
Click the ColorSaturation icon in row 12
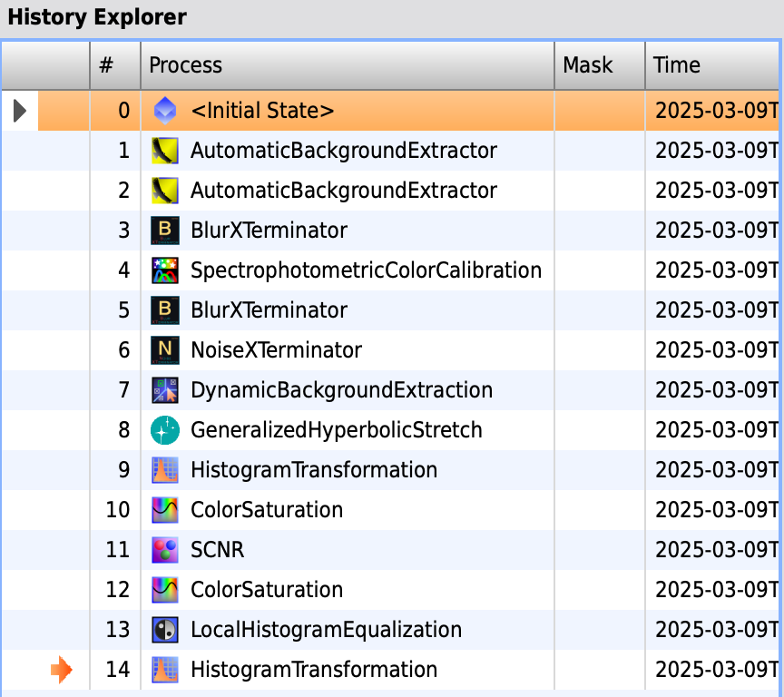tap(165, 590)
